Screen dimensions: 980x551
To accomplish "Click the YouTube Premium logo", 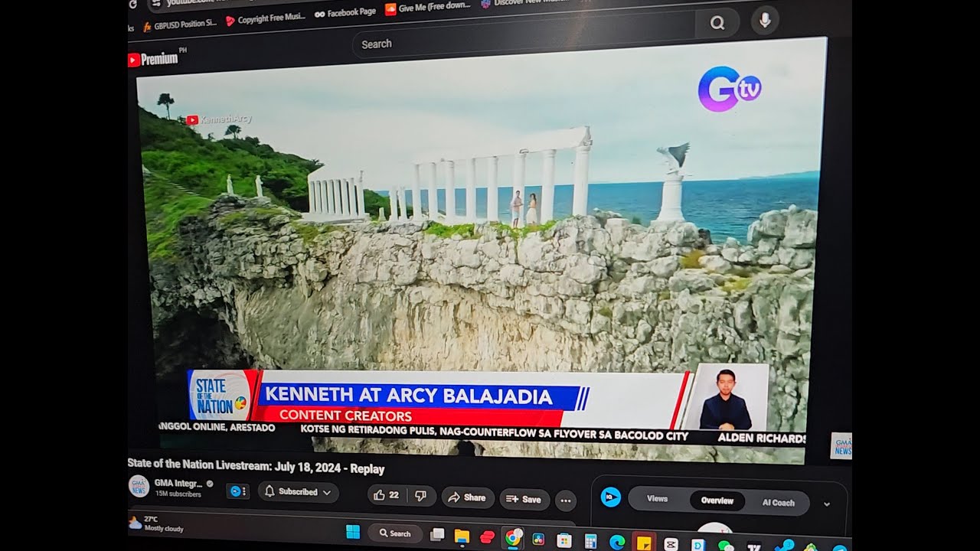I will [153, 59].
